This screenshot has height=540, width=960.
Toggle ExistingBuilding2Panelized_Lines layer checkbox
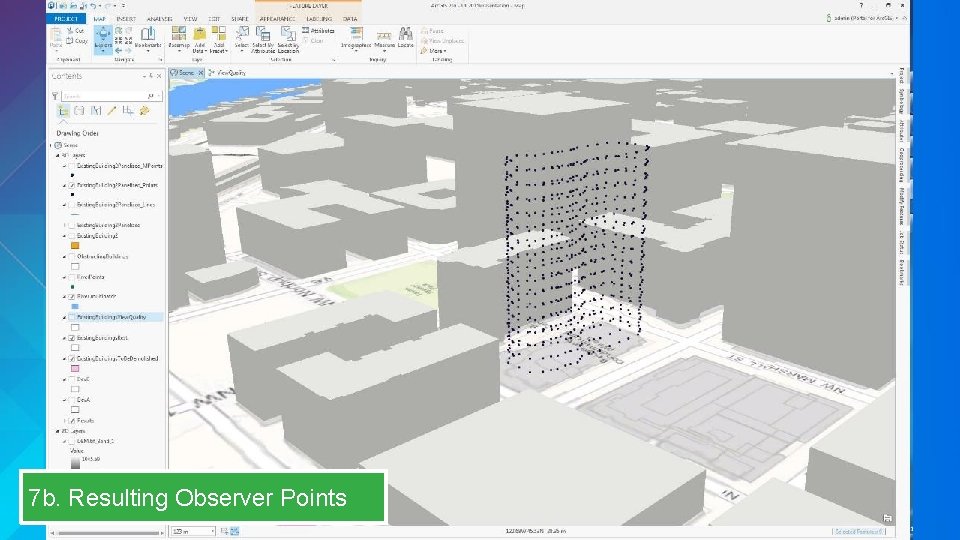tap(72, 205)
